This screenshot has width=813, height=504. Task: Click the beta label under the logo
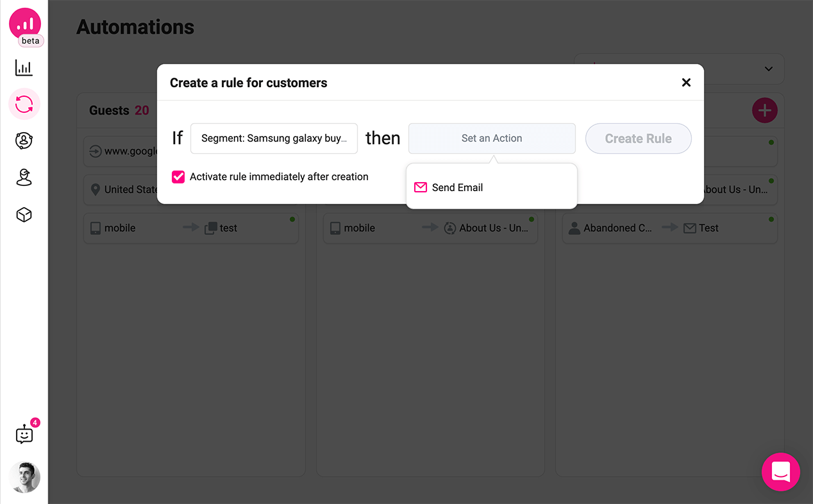click(30, 40)
